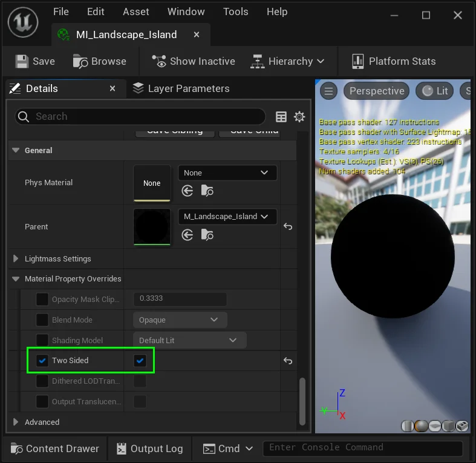The width and height of the screenshot is (476, 463).
Task: Browse to Parent material in Content Browser
Action: click(207, 235)
